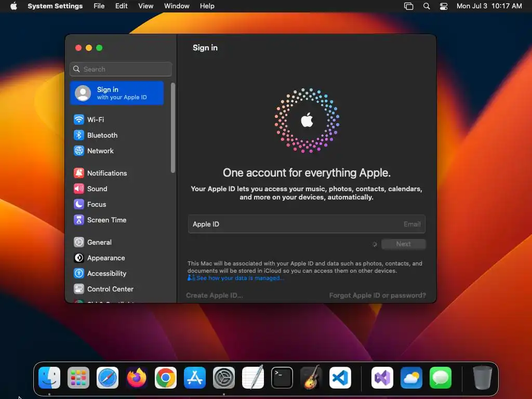Open the Apple menu
532x399 pixels.
(14, 6)
